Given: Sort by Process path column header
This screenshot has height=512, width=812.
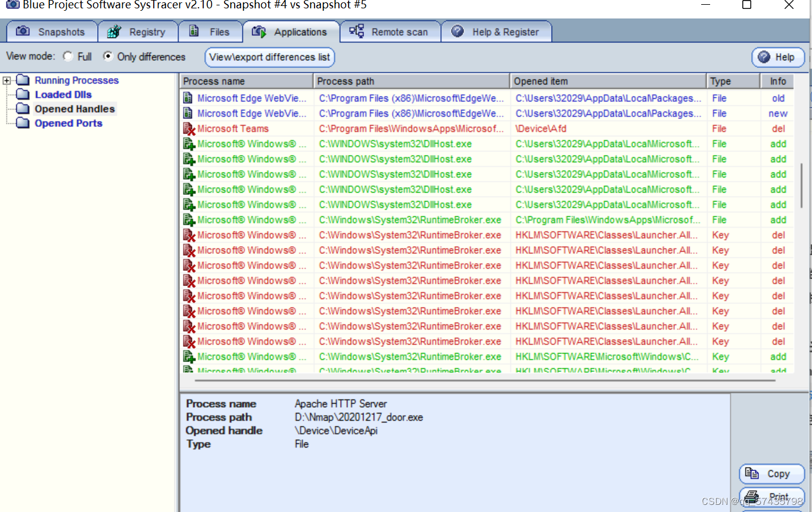Looking at the screenshot, I should tap(412, 81).
